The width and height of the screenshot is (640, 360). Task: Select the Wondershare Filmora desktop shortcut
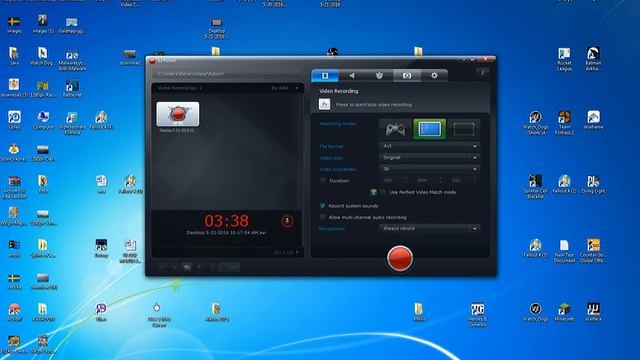[x=72, y=123]
